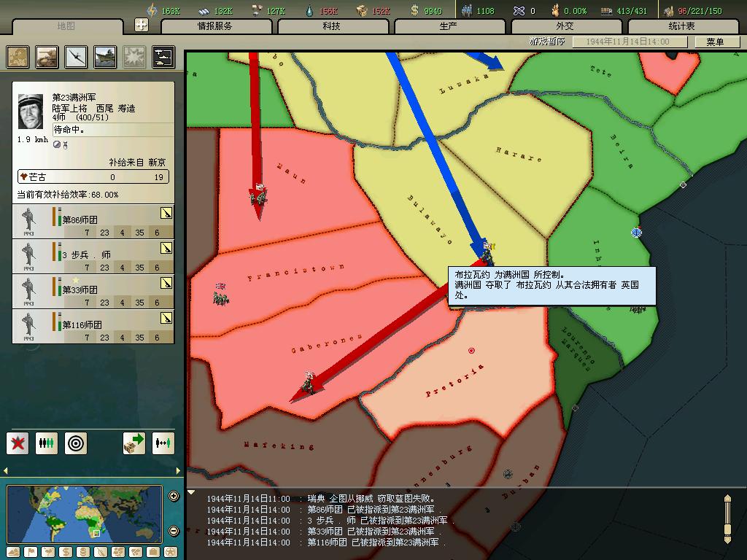Click the rare materials resource icon

257,10
